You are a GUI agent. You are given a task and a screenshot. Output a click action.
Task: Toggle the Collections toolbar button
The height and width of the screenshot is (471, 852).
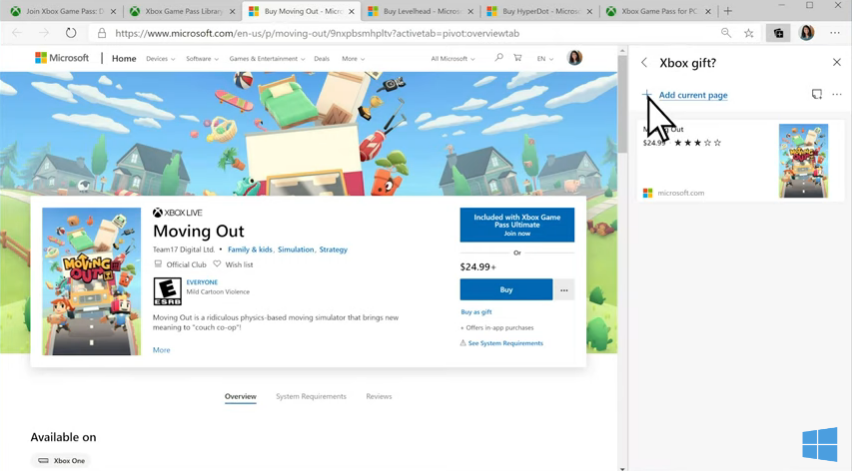(x=778, y=33)
